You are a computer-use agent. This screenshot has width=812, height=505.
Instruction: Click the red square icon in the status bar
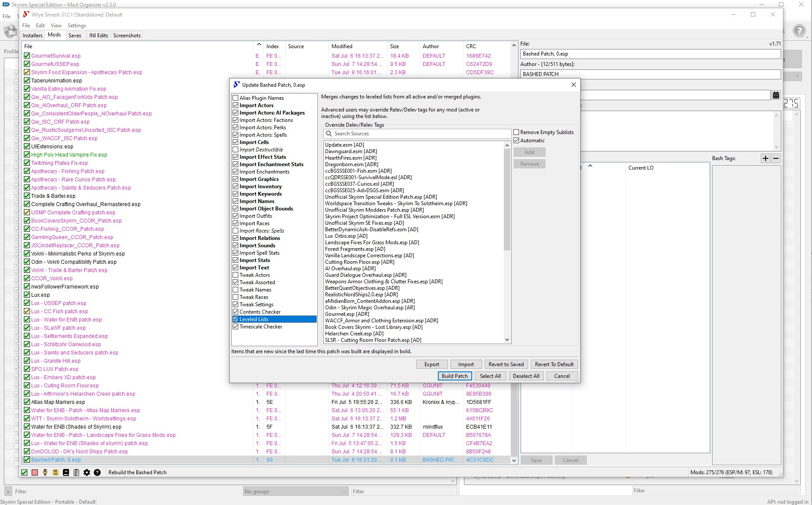click(35, 472)
